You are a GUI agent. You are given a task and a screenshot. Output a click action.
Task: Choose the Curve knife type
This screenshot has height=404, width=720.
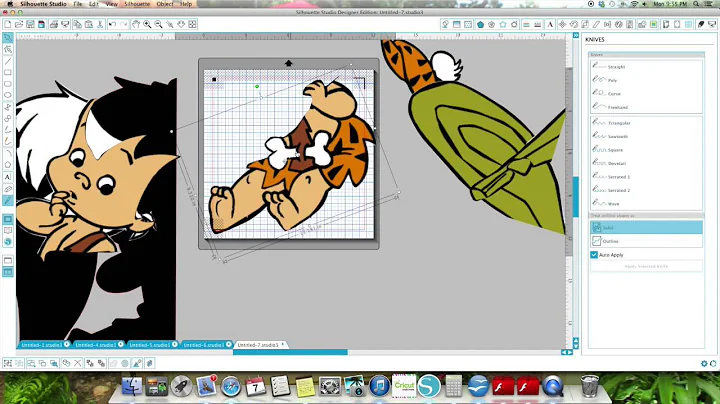(646, 93)
